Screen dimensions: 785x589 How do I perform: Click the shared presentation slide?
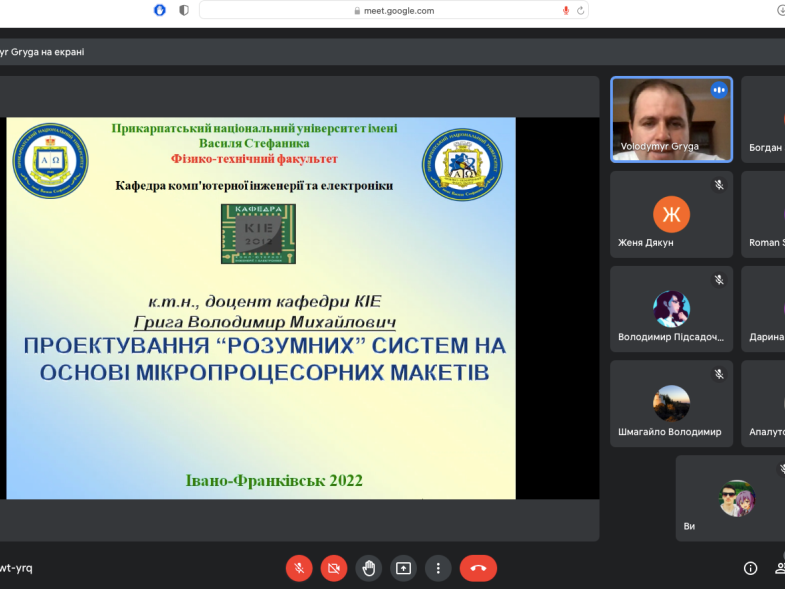pyautogui.click(x=261, y=308)
